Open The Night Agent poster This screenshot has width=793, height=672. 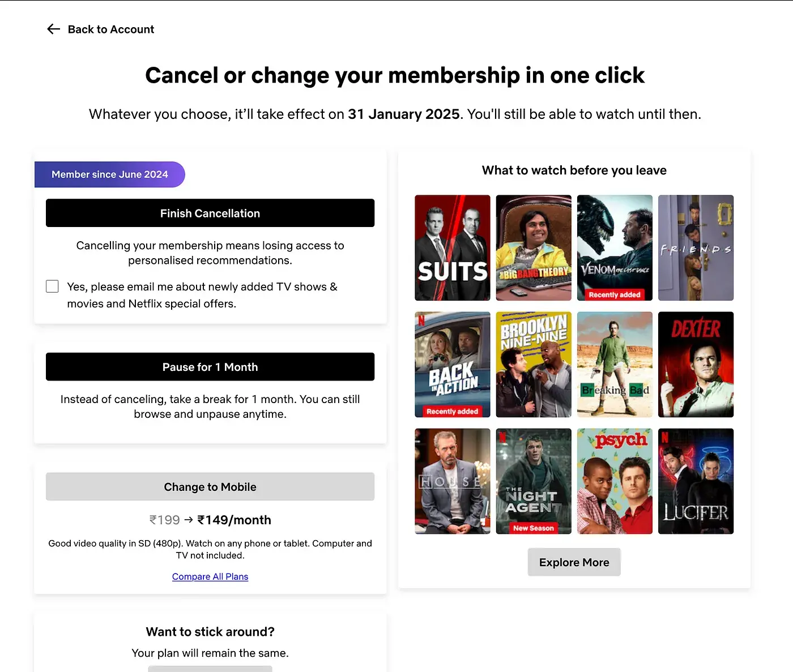pyautogui.click(x=534, y=481)
